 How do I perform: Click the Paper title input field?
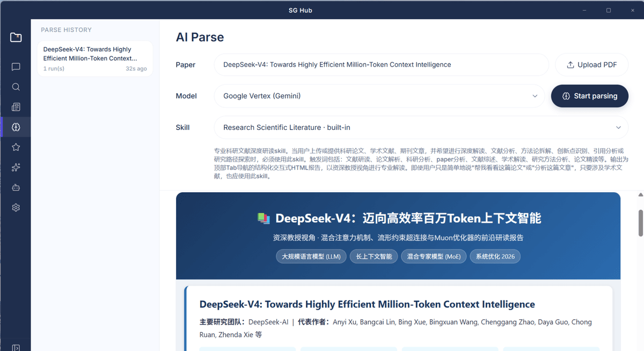(x=381, y=65)
